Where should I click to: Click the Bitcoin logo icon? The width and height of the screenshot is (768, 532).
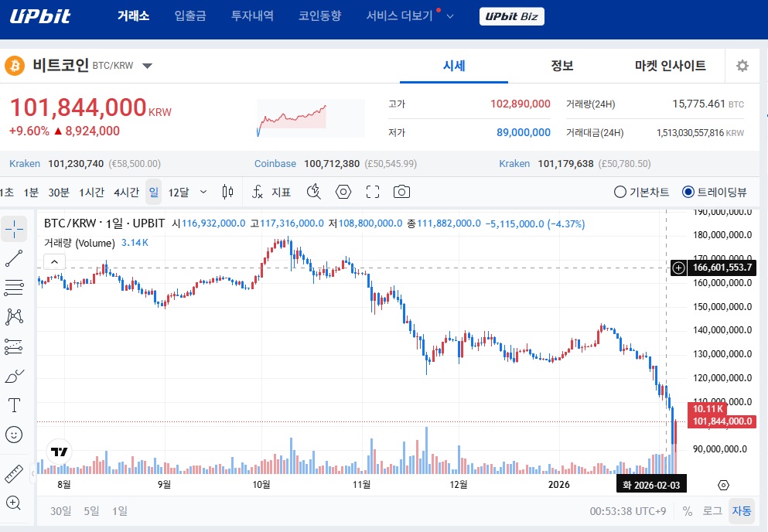click(x=15, y=66)
